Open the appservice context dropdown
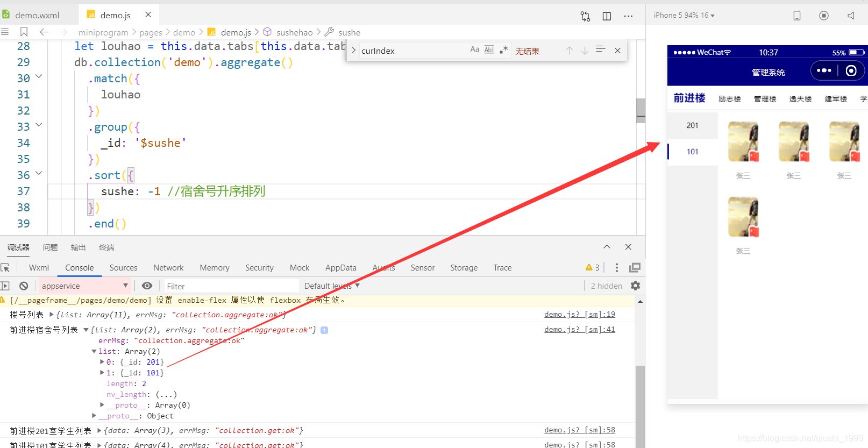The width and height of the screenshot is (868, 448). coord(84,286)
